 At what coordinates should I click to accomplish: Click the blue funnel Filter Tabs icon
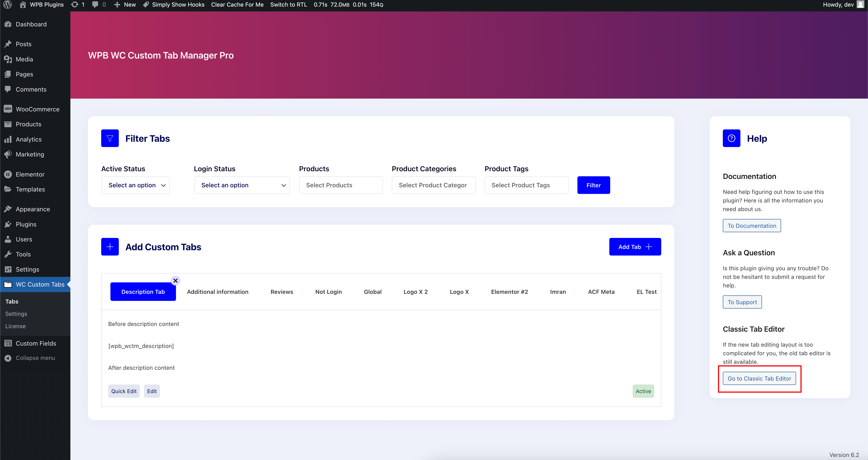(x=110, y=138)
